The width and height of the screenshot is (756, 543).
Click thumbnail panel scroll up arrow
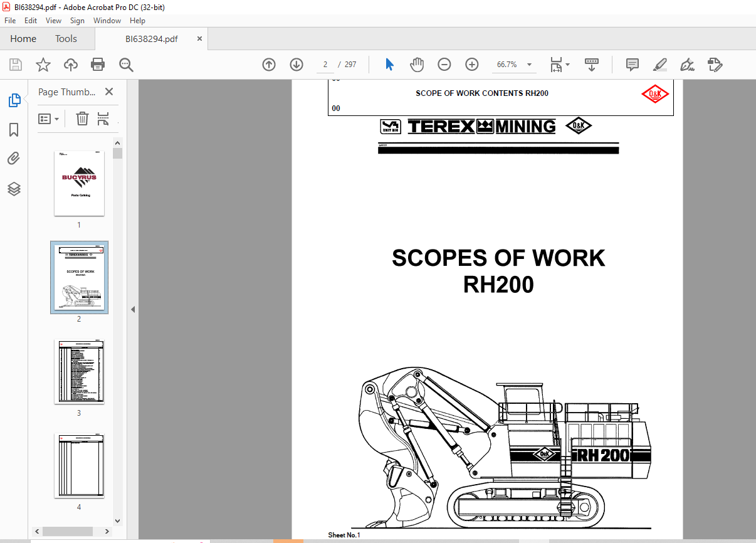click(117, 142)
